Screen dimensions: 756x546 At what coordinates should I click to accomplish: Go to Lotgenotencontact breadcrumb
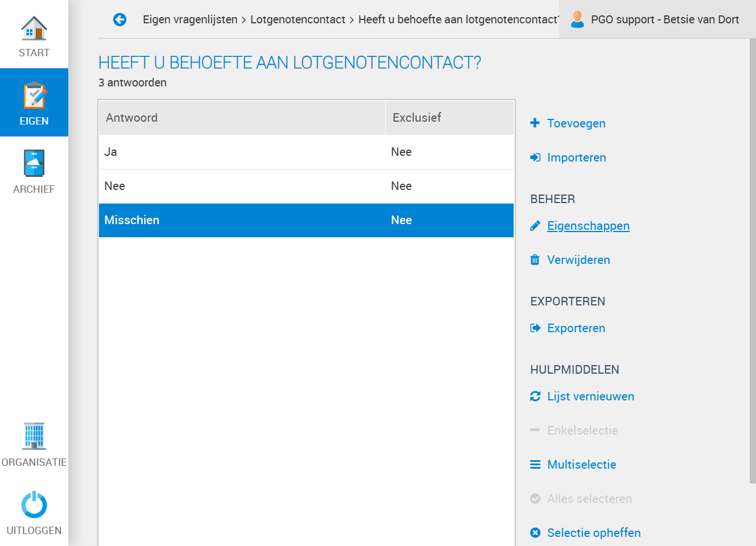pyautogui.click(x=298, y=19)
